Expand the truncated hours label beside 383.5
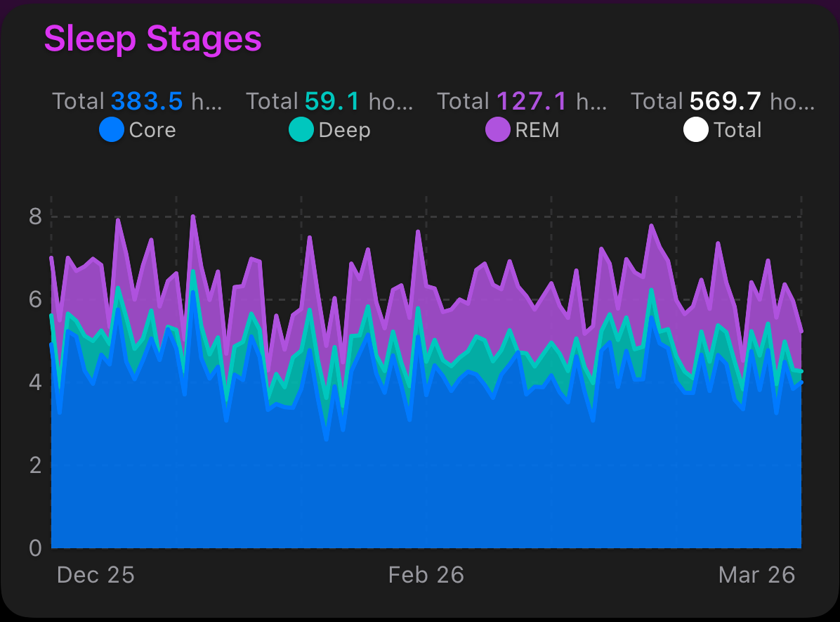The image size is (840, 622). coord(206,101)
